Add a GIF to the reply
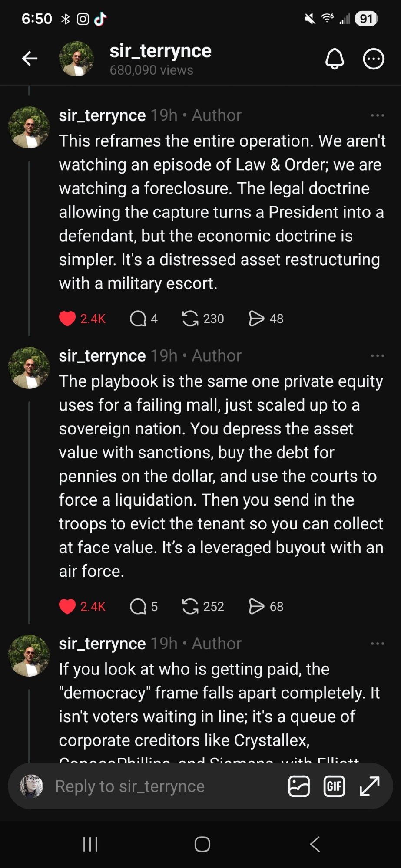401x868 pixels. click(x=334, y=786)
